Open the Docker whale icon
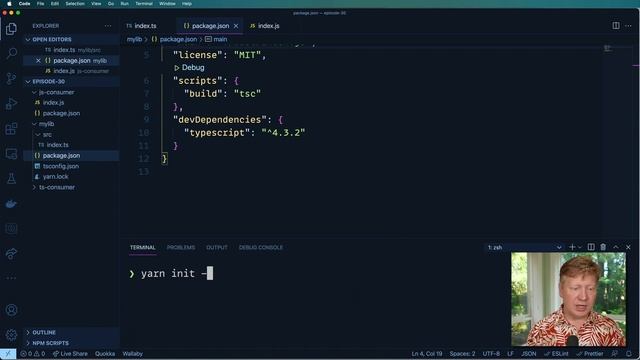The height and width of the screenshot is (360, 640). (x=11, y=204)
